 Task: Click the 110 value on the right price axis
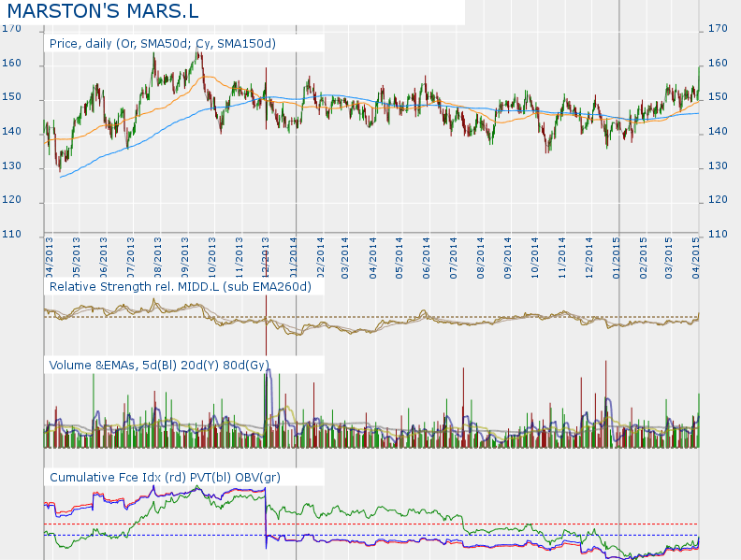click(718, 235)
